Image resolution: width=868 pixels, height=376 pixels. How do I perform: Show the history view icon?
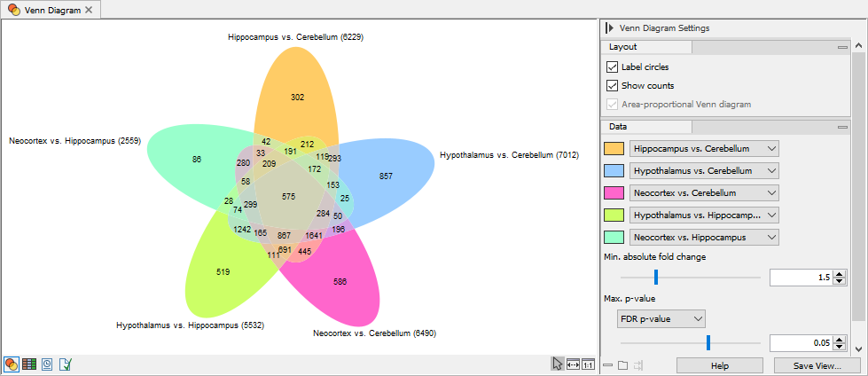click(x=47, y=364)
